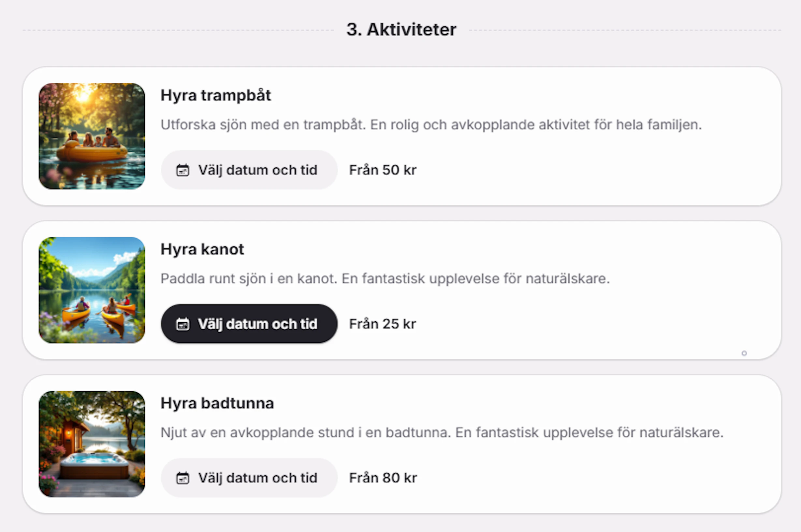
Task: Open the canoe lake thumbnail image
Action: [92, 290]
